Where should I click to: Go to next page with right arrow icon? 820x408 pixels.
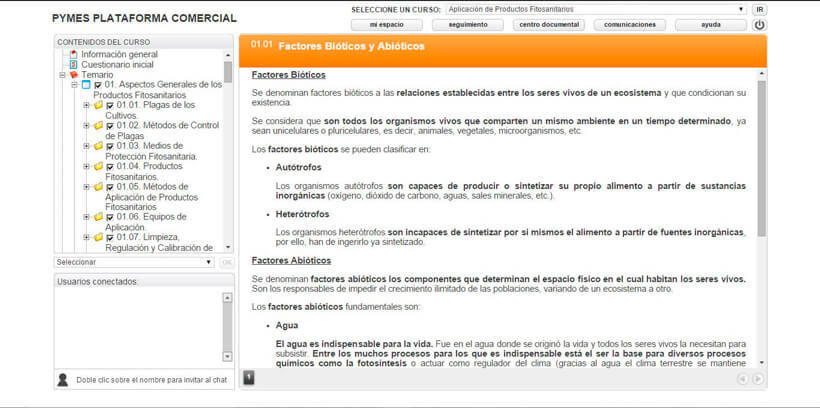click(757, 379)
